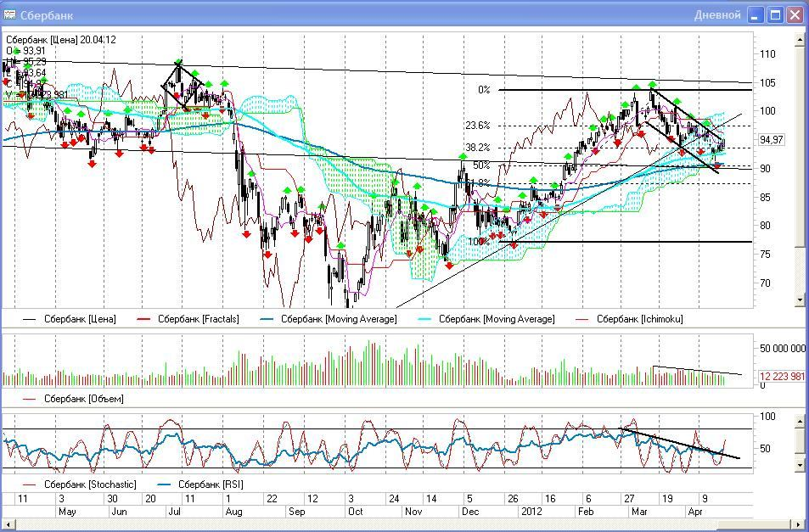The width and height of the screenshot is (809, 532).
Task: Click the date label 30 on time axis
Action: coord(112,499)
